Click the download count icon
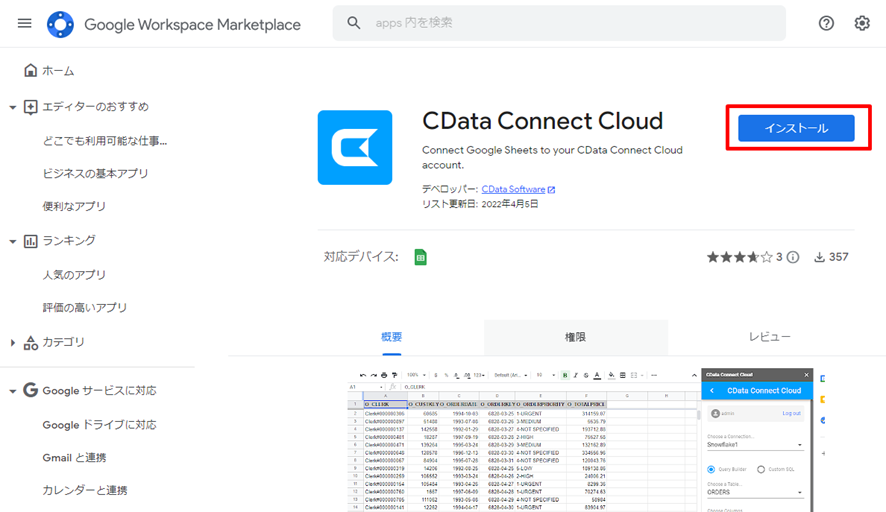Screen dimensions: 886x512 click(x=819, y=258)
